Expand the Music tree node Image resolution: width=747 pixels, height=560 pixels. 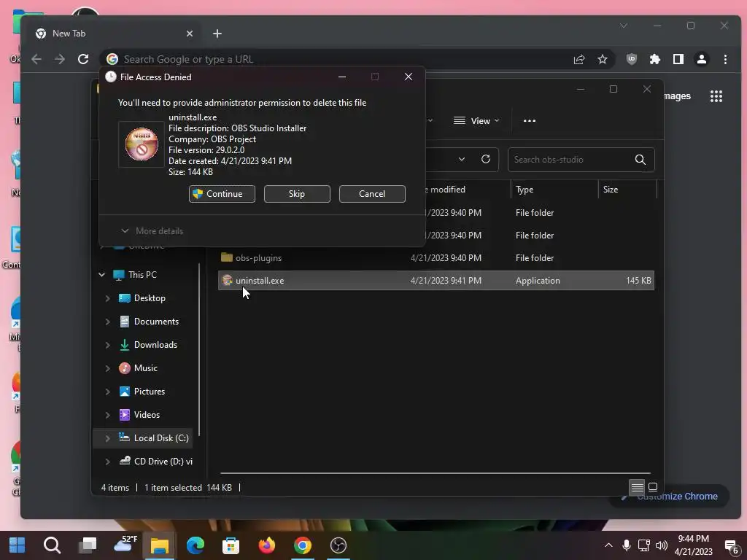tap(108, 368)
